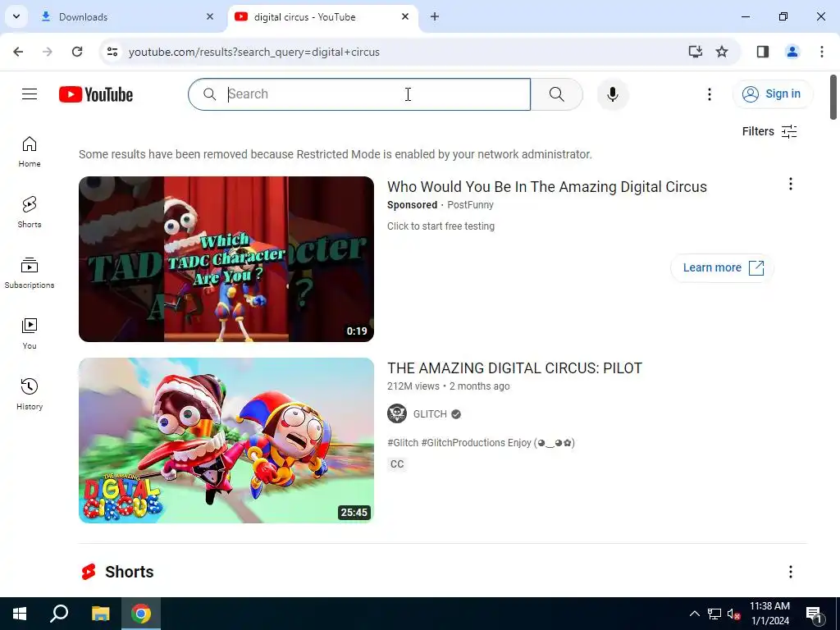View site information icon in address bar
840x630 pixels.
112,52
